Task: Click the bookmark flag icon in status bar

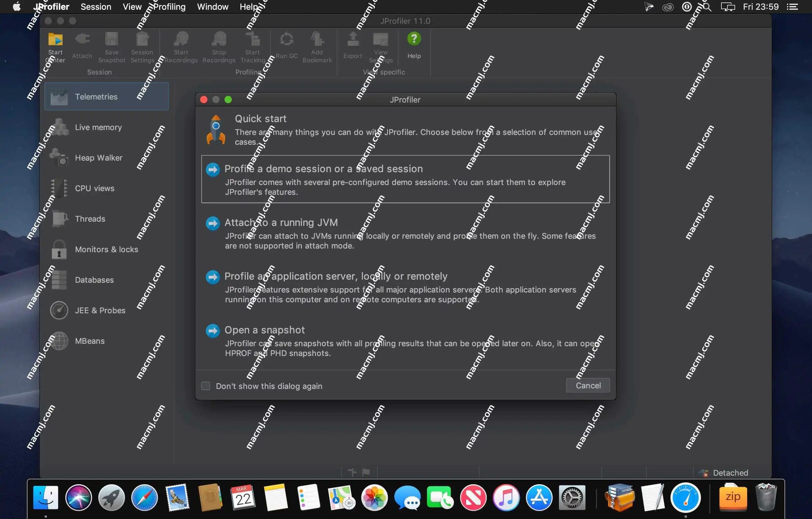Action: point(366,472)
